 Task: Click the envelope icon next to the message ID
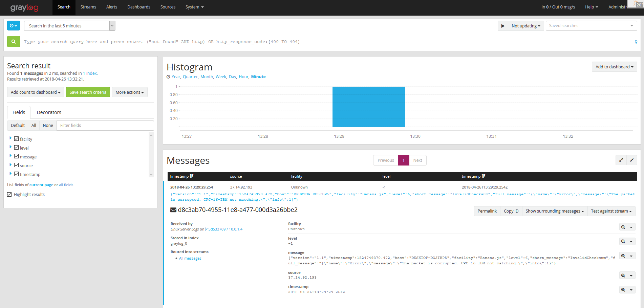[173, 210]
